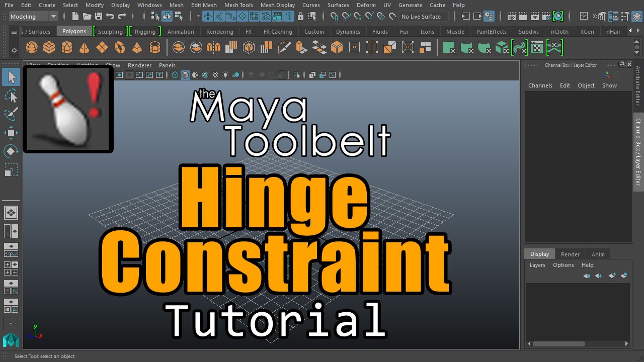Open the Deform menu
Image resolution: width=644 pixels, height=362 pixels.
[366, 5]
